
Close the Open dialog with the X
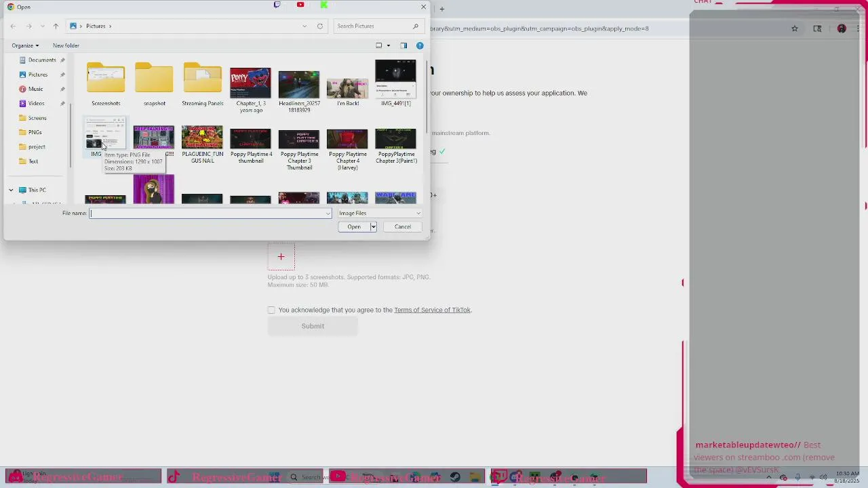point(424,7)
